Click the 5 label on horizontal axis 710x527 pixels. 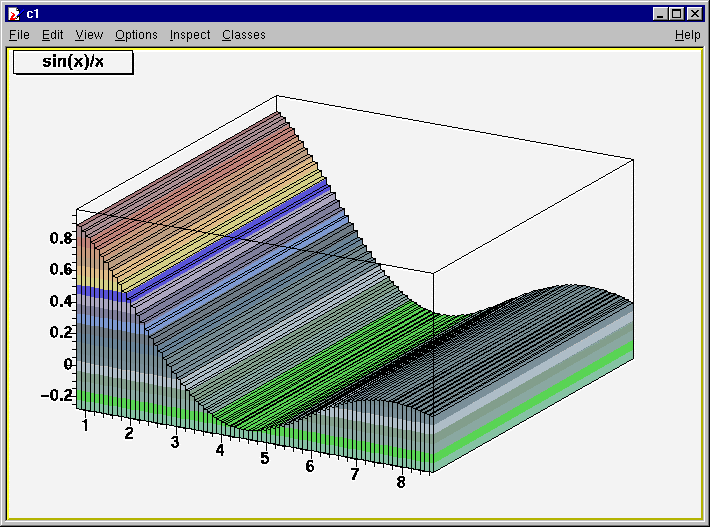pyautogui.click(x=265, y=458)
